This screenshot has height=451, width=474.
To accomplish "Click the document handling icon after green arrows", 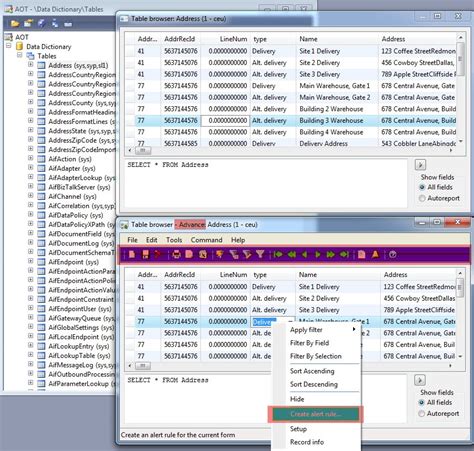I will (362, 255).
